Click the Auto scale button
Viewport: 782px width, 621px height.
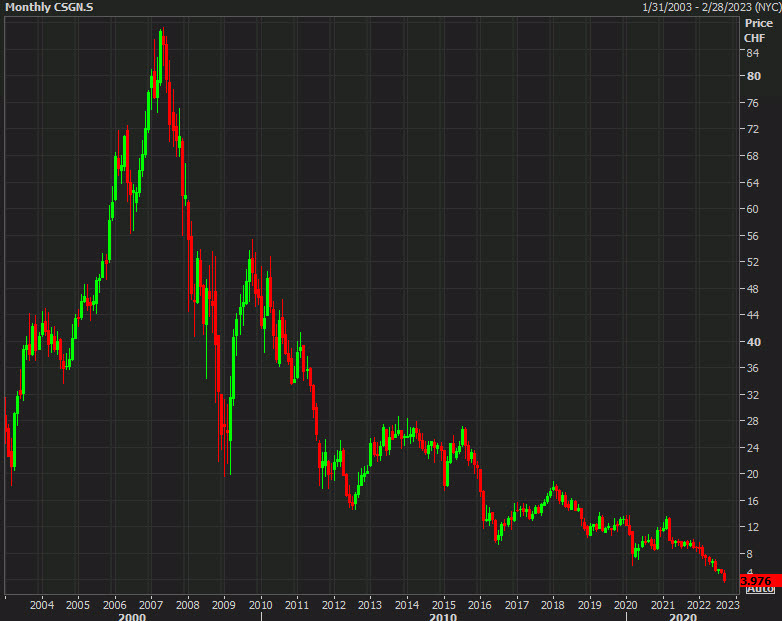(x=760, y=590)
